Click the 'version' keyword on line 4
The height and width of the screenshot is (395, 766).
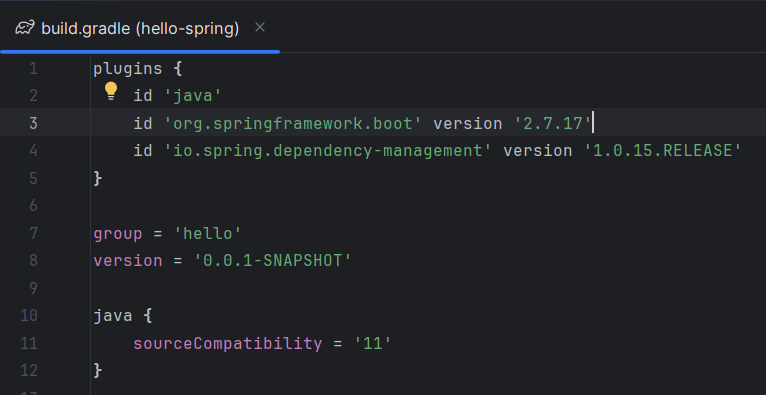click(x=538, y=151)
